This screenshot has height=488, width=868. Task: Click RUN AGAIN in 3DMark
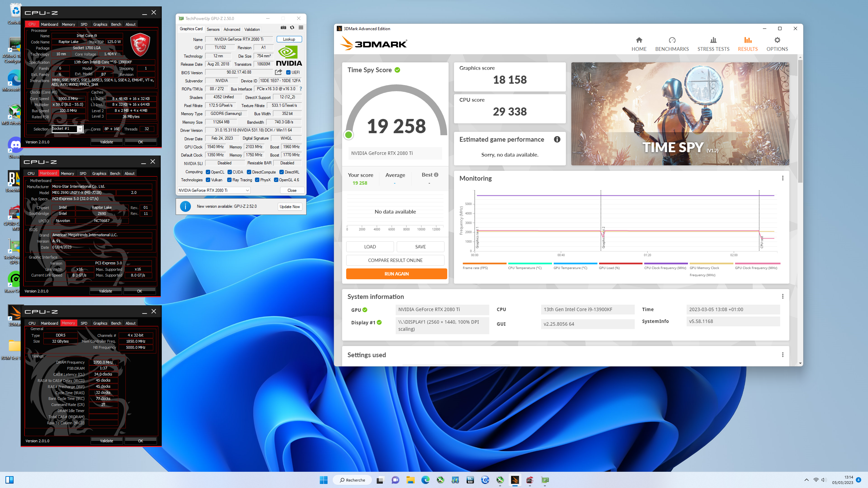pyautogui.click(x=396, y=274)
